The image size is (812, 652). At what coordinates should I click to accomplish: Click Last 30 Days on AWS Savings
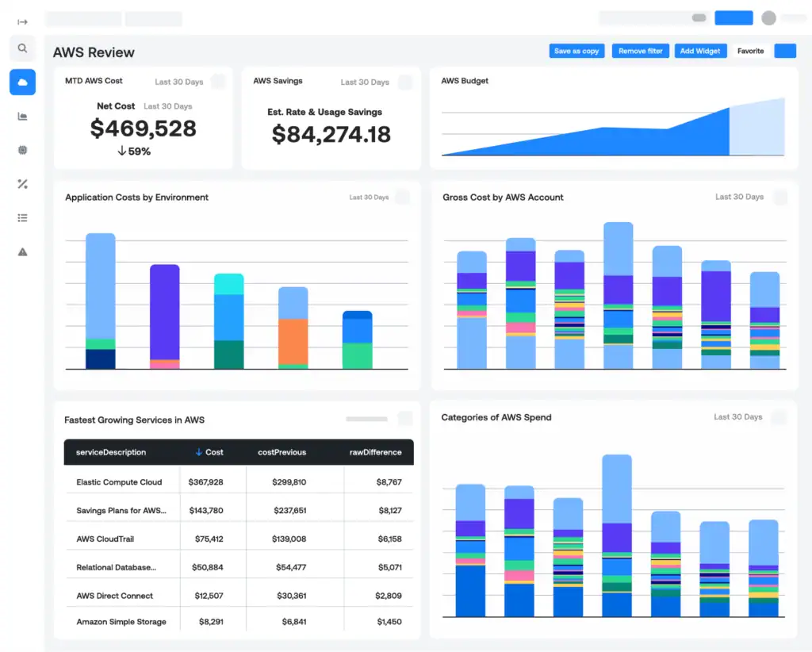coord(365,82)
